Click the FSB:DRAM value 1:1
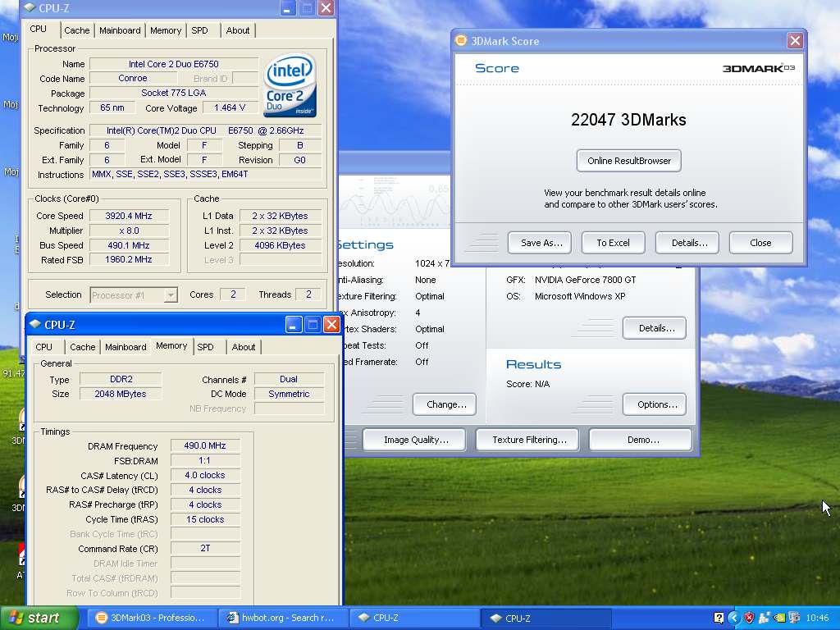Screen dimensions: 840x630 (204, 460)
